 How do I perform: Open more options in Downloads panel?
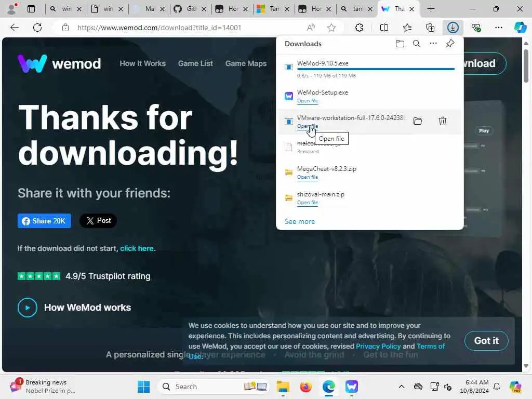pos(433,44)
